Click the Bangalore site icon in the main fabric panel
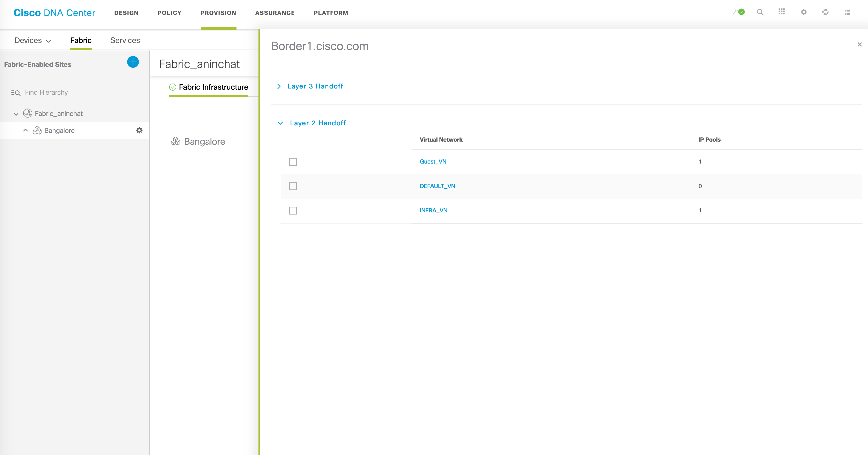 point(176,141)
